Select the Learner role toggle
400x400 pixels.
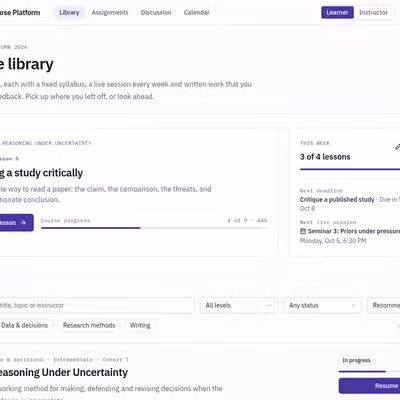pyautogui.click(x=337, y=13)
